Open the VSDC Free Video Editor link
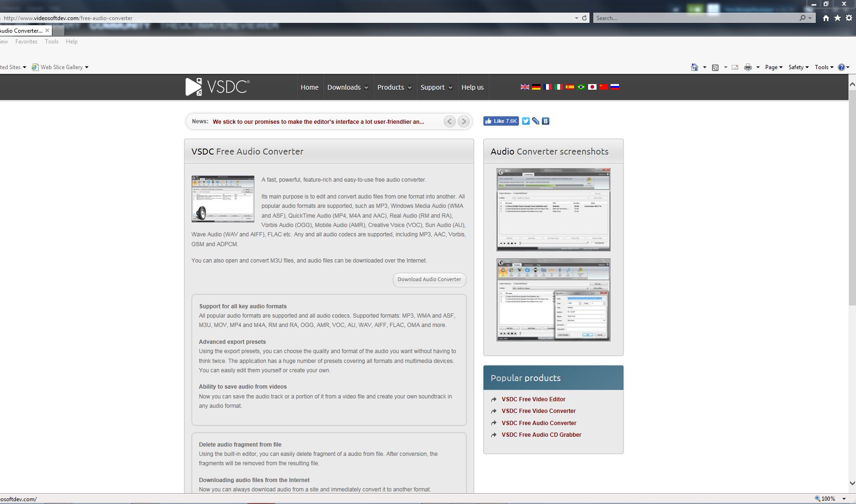This screenshot has height=504, width=856. 533,399
